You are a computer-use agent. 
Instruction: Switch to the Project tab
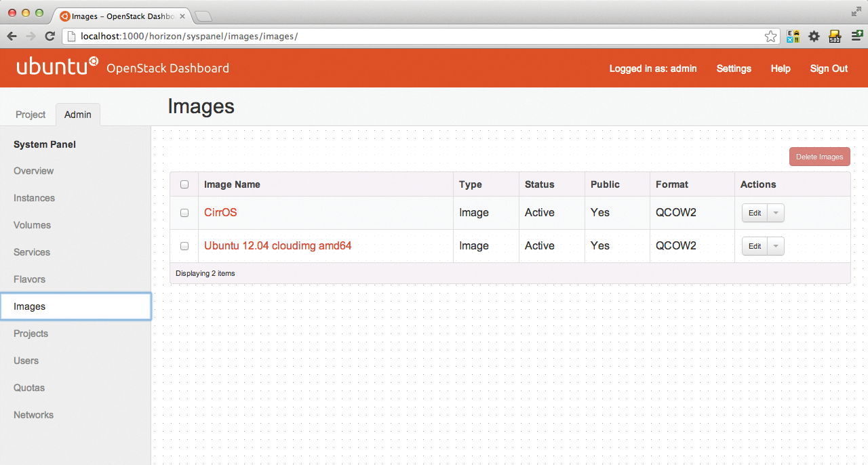(x=31, y=115)
